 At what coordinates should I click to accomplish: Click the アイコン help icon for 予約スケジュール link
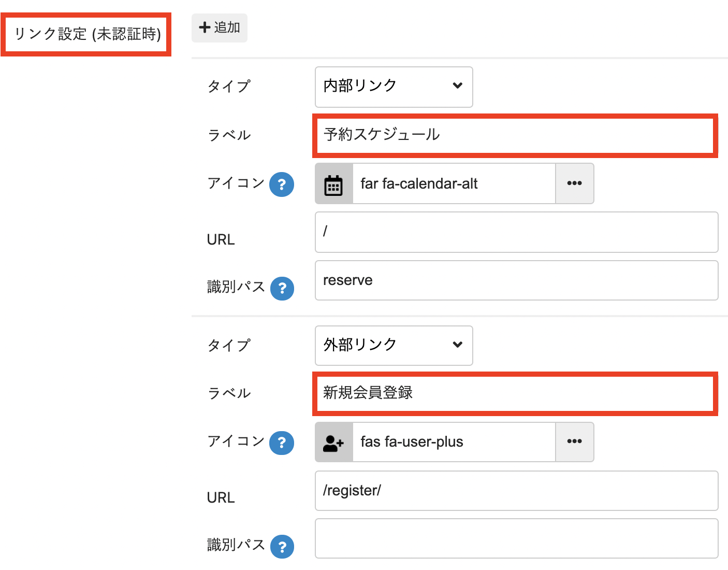pos(282,184)
